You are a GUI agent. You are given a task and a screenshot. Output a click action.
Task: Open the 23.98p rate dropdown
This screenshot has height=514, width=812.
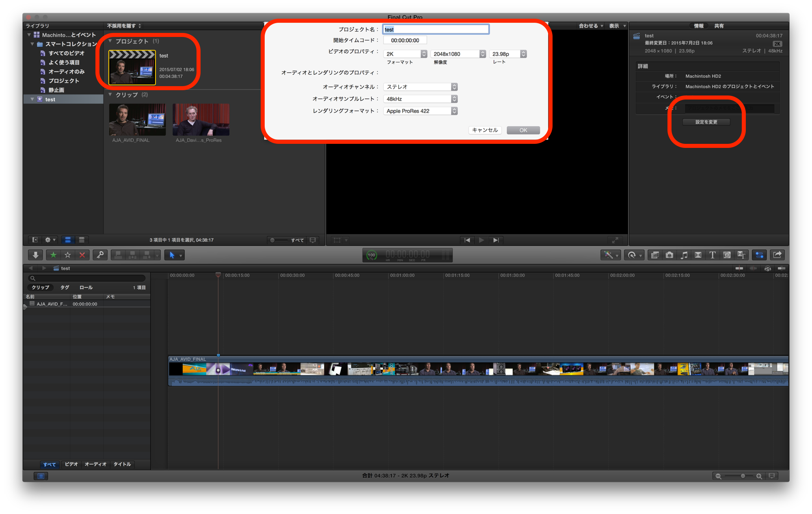(508, 54)
